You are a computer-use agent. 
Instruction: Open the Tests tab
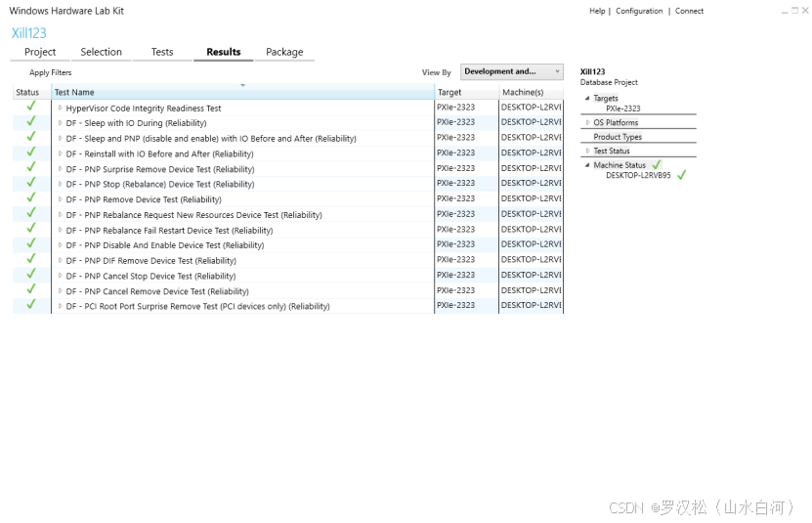[162, 52]
